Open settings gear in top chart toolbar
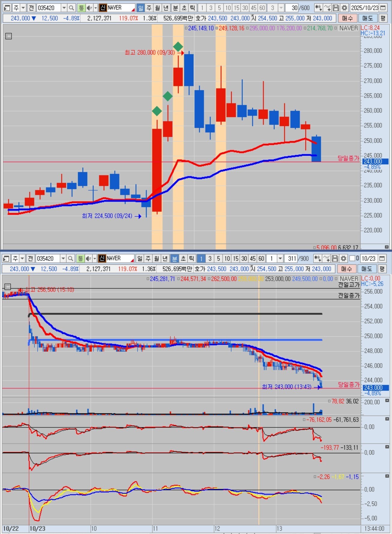 point(344,8)
